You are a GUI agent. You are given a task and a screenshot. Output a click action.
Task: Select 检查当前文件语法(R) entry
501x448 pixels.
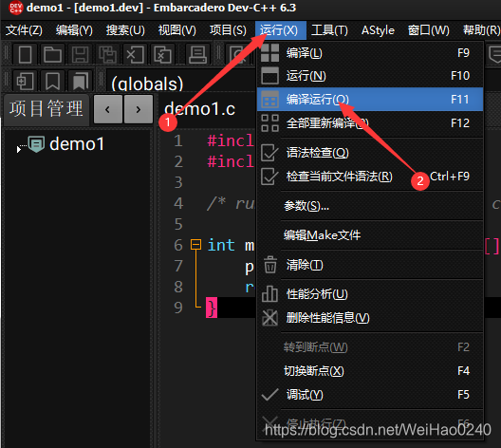coord(370,177)
